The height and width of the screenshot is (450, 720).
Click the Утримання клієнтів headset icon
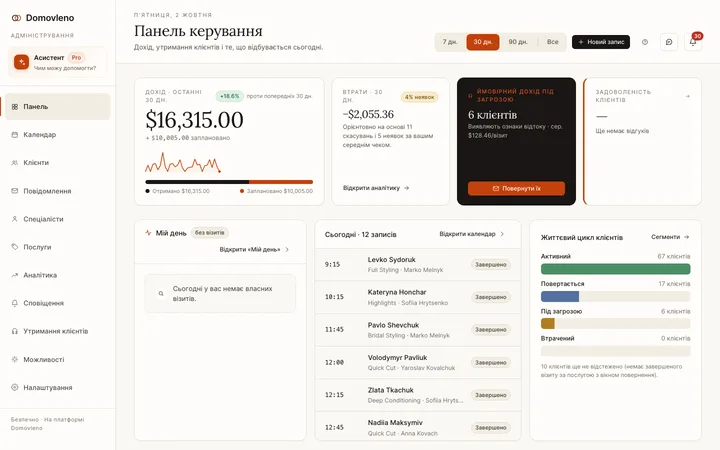coord(15,331)
